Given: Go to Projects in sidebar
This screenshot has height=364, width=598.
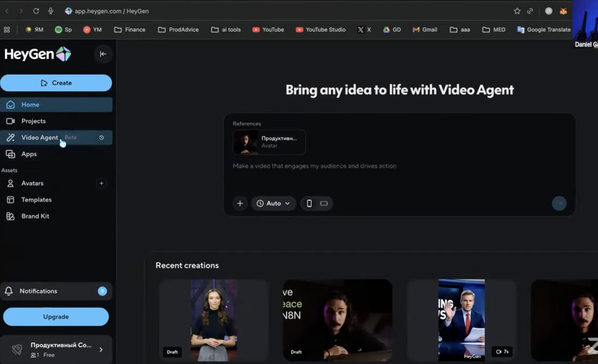Looking at the screenshot, I should [x=34, y=121].
